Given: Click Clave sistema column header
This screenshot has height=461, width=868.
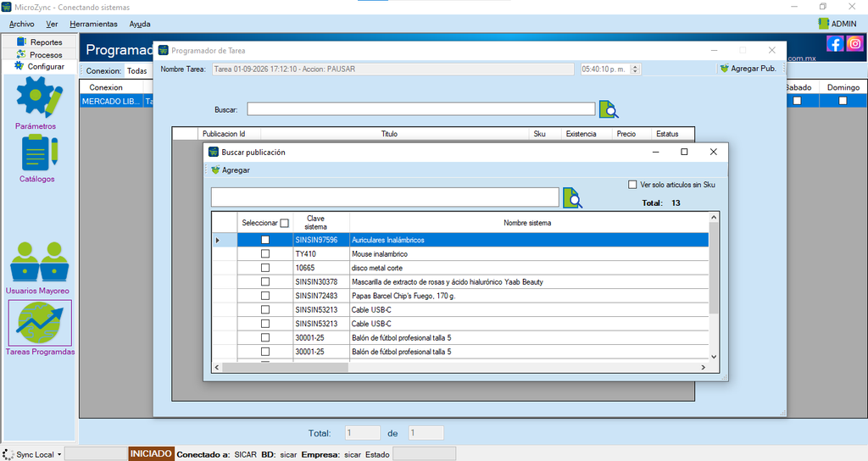Looking at the screenshot, I should click(x=321, y=223).
